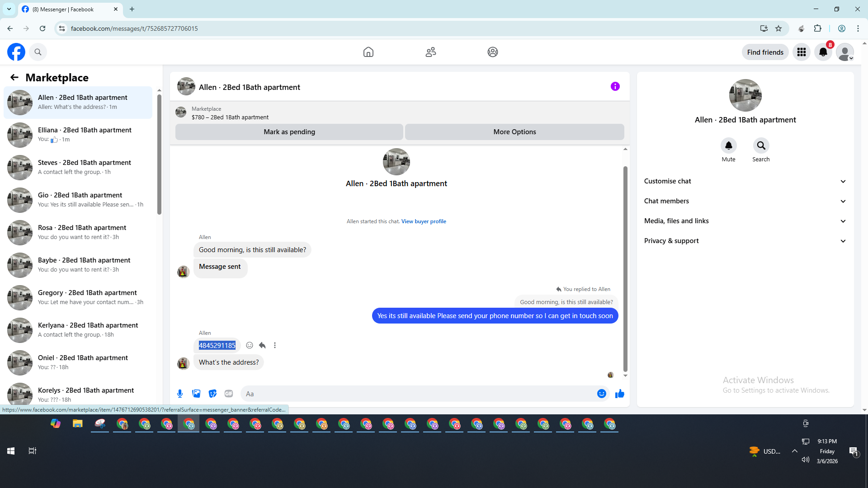This screenshot has height=488, width=868.
Task: Mute this conversation with bell icon
Action: (x=728, y=145)
